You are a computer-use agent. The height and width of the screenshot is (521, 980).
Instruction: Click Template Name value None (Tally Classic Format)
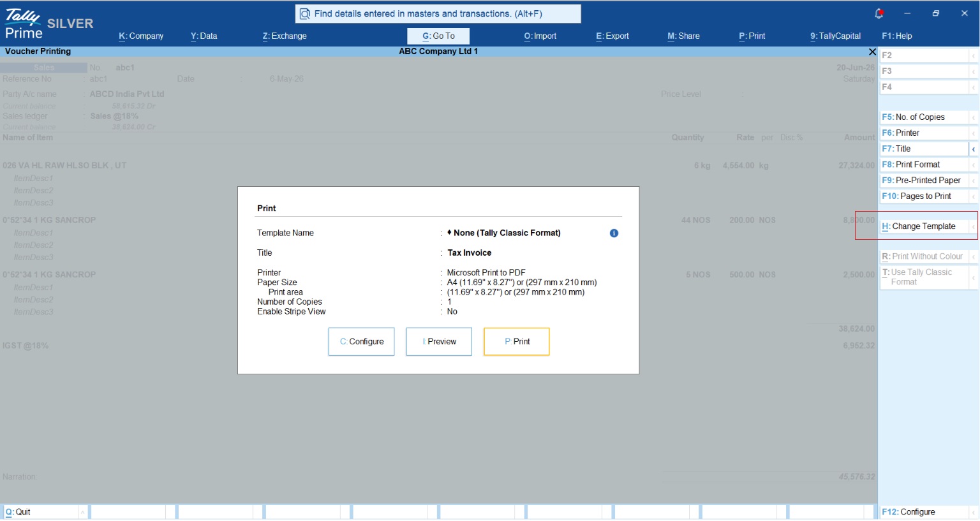(504, 233)
